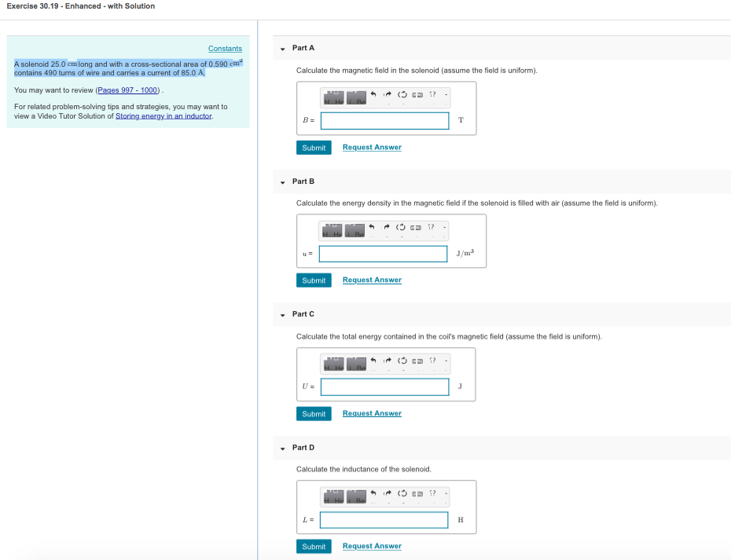731x560 pixels.
Task: Click Request Answer for Part A
Action: [372, 148]
